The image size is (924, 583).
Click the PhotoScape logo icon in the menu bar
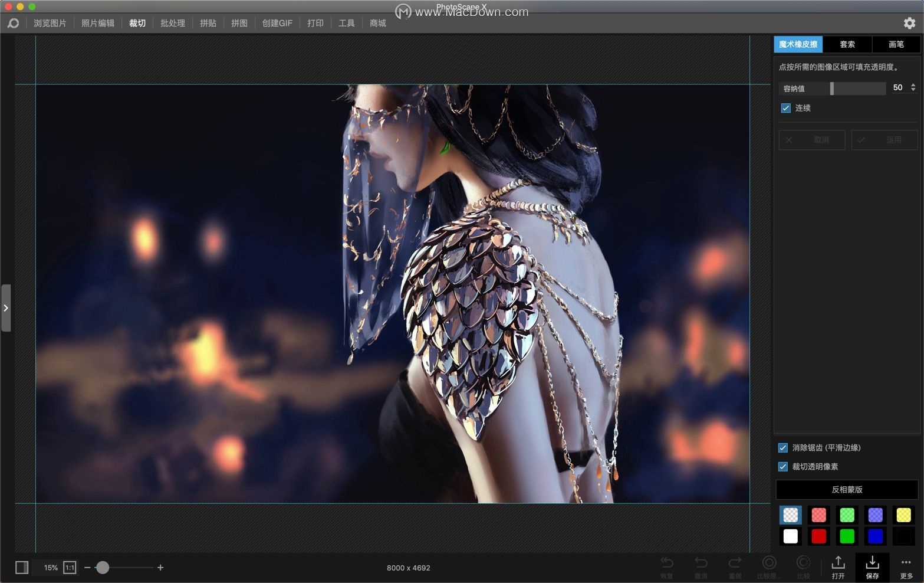coord(13,23)
